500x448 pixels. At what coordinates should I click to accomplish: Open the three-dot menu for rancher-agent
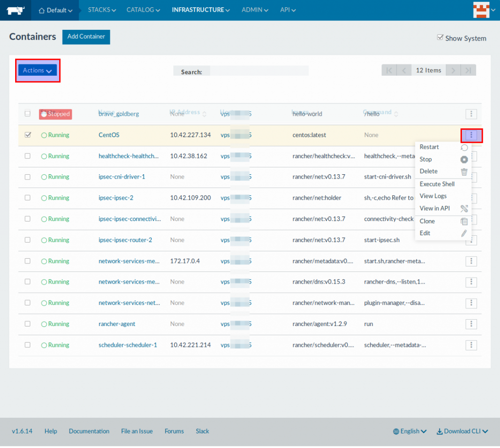coord(471,324)
